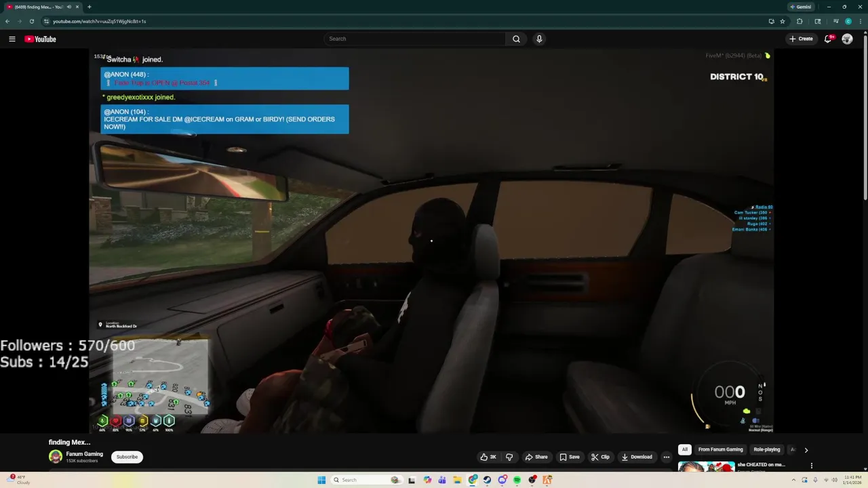Share the video
The width and height of the screenshot is (868, 488).
pyautogui.click(x=536, y=457)
